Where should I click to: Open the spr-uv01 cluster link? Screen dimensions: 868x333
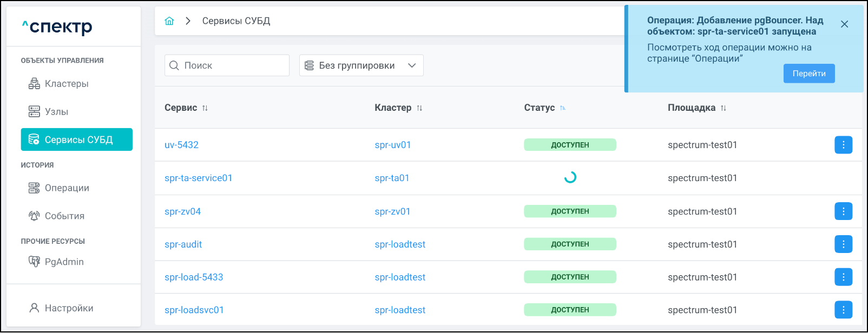[x=392, y=145]
